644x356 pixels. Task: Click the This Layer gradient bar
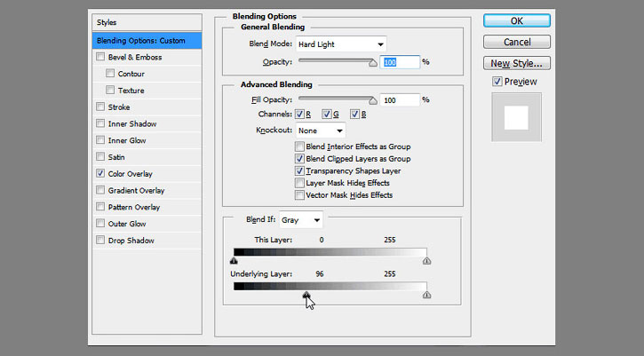330,252
